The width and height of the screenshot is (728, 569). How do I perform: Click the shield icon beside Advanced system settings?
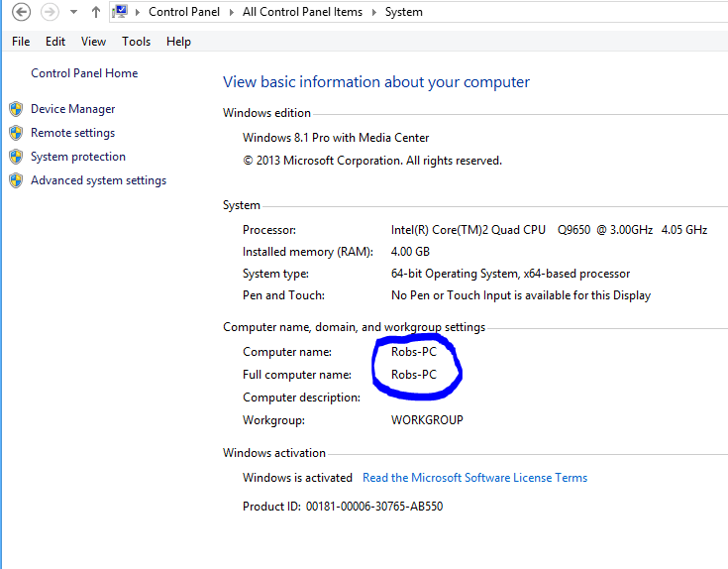(15, 180)
